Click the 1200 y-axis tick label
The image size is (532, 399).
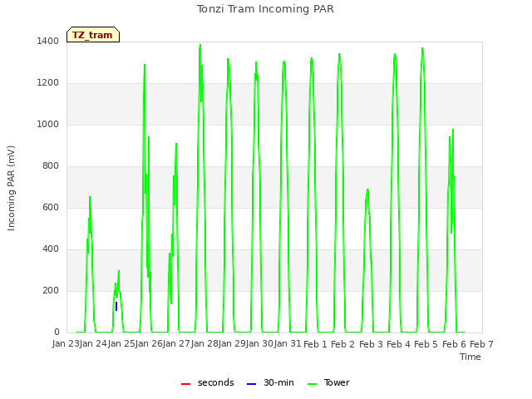pos(48,83)
